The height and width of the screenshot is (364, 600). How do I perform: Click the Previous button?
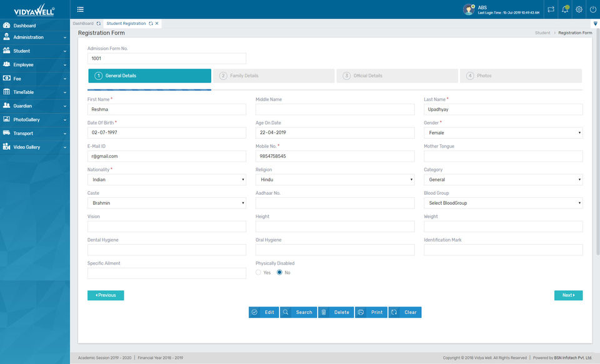pyautogui.click(x=106, y=295)
